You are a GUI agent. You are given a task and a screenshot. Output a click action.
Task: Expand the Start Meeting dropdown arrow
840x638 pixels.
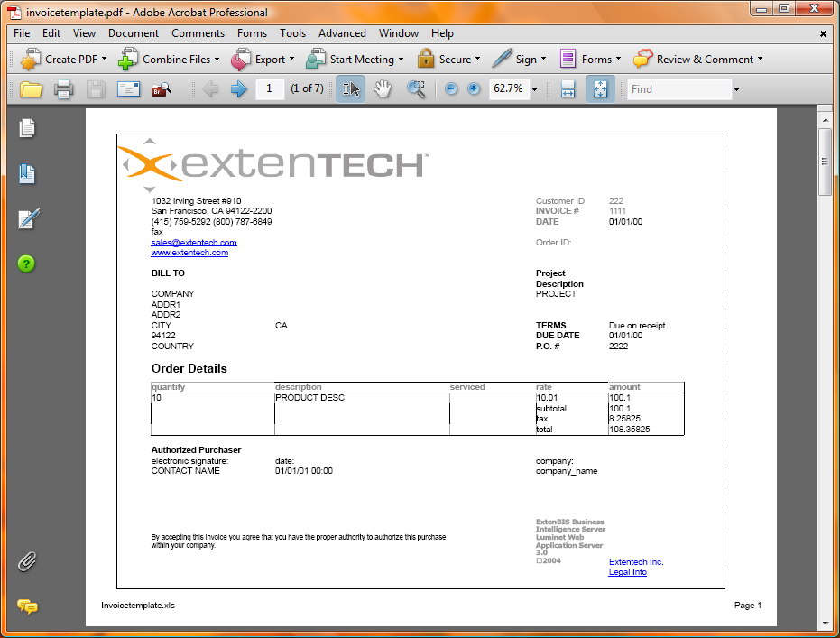(x=401, y=59)
